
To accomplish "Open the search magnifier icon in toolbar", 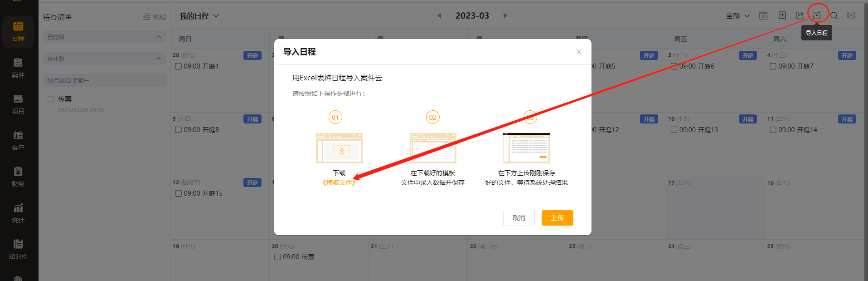I will tap(834, 15).
